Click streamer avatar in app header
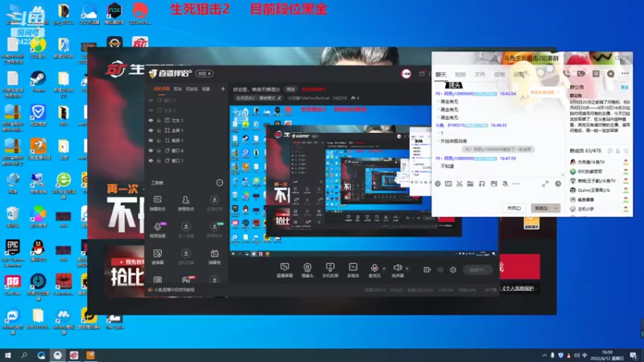Viewport: 644px width, 362px height. click(x=407, y=74)
